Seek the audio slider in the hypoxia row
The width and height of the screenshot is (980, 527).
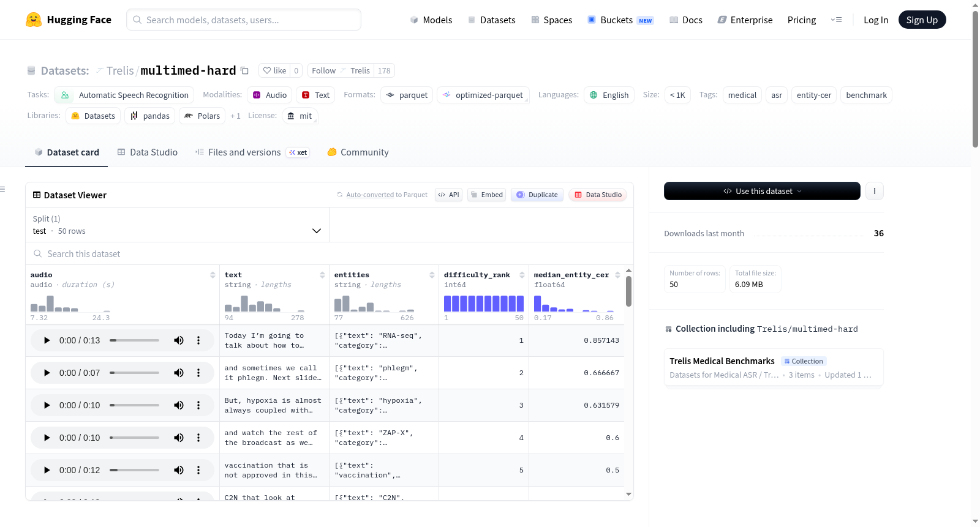pyautogui.click(x=134, y=405)
